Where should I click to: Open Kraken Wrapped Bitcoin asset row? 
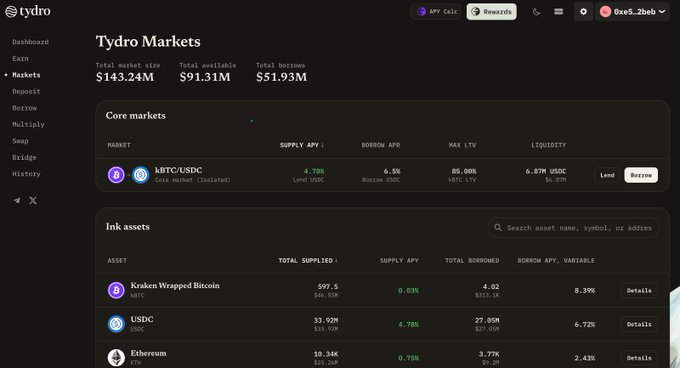point(382,290)
